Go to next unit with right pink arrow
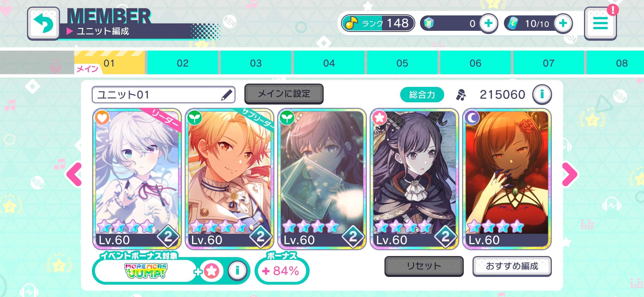 point(570,174)
